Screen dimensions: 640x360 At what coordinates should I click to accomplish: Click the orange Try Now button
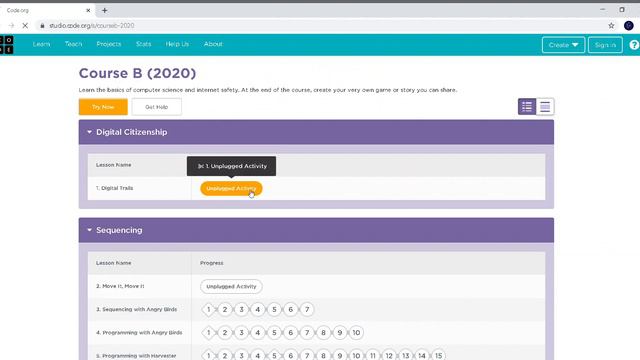click(x=103, y=107)
